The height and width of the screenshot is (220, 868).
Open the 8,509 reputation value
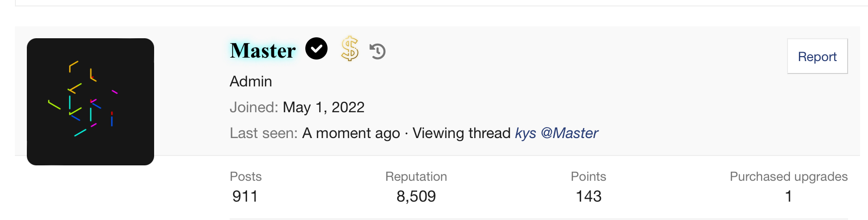416,196
